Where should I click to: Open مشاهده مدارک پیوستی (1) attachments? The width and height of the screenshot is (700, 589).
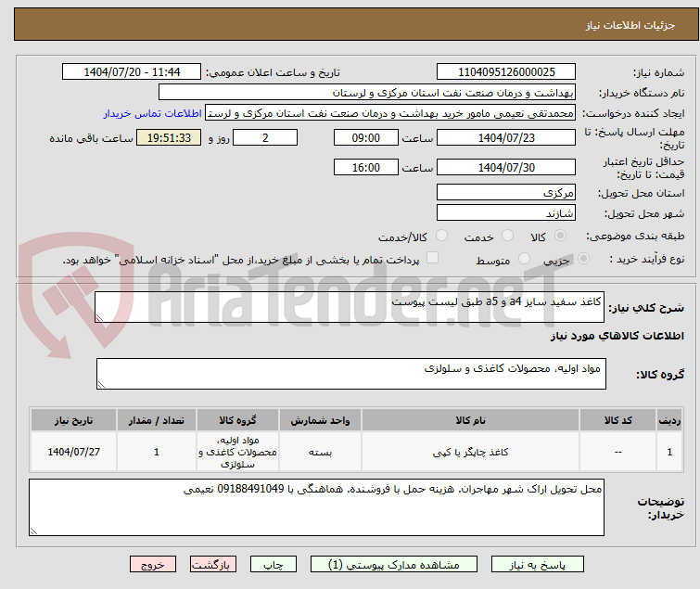tap(394, 565)
